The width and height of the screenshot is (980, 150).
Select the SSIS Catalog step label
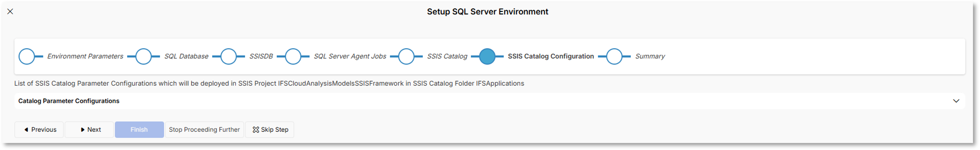coord(447,56)
